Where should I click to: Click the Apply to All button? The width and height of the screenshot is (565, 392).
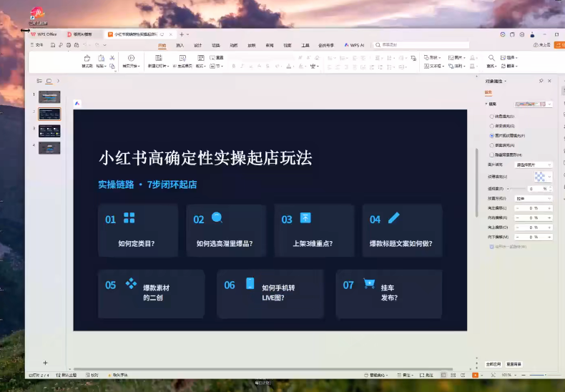[x=493, y=364]
